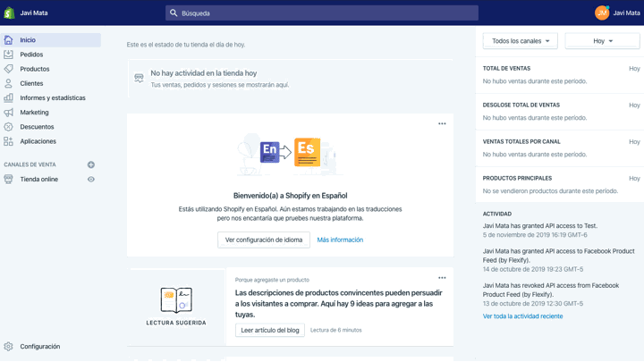
Task: Click the Productos tag icon
Action: pos(8,69)
